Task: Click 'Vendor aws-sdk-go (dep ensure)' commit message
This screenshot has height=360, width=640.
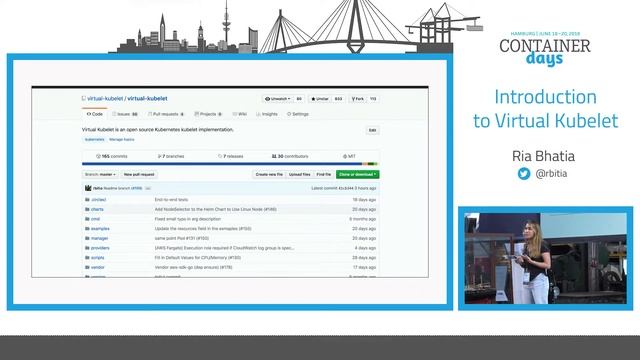Action: pos(193,267)
